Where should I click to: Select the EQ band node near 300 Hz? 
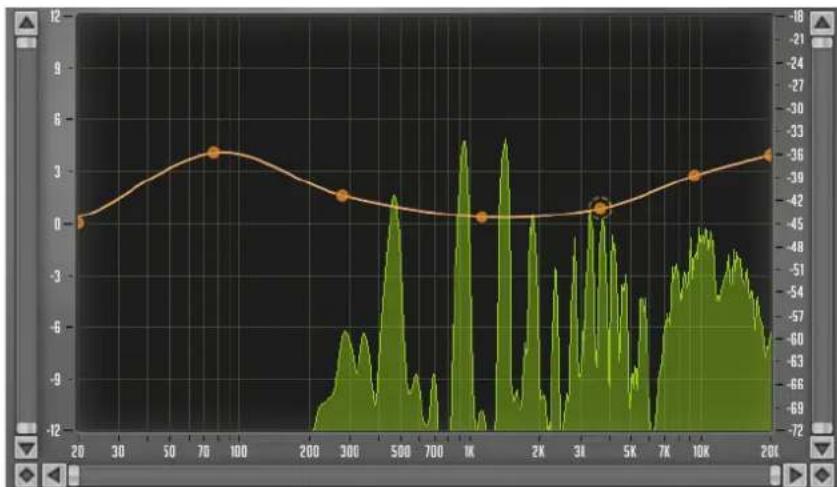click(x=343, y=196)
